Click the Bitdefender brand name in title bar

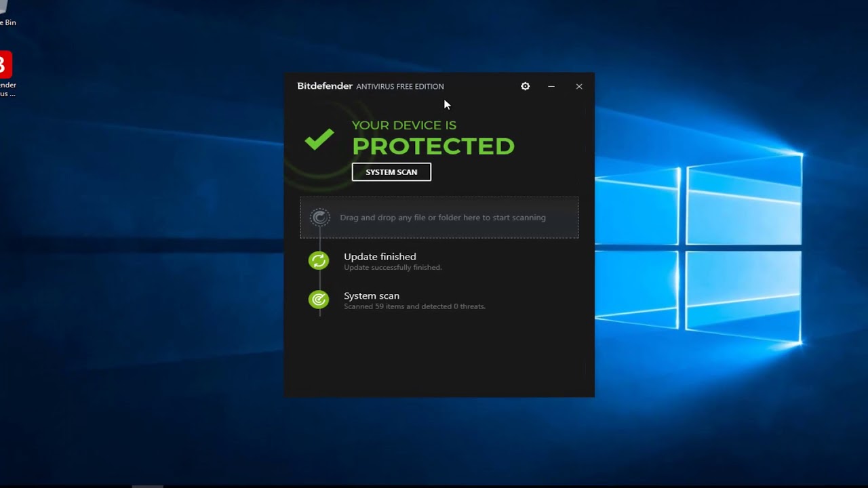pyautogui.click(x=325, y=86)
